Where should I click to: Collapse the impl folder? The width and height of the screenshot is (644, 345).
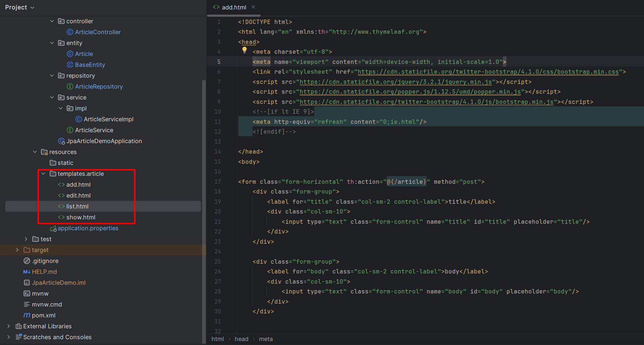(x=61, y=108)
